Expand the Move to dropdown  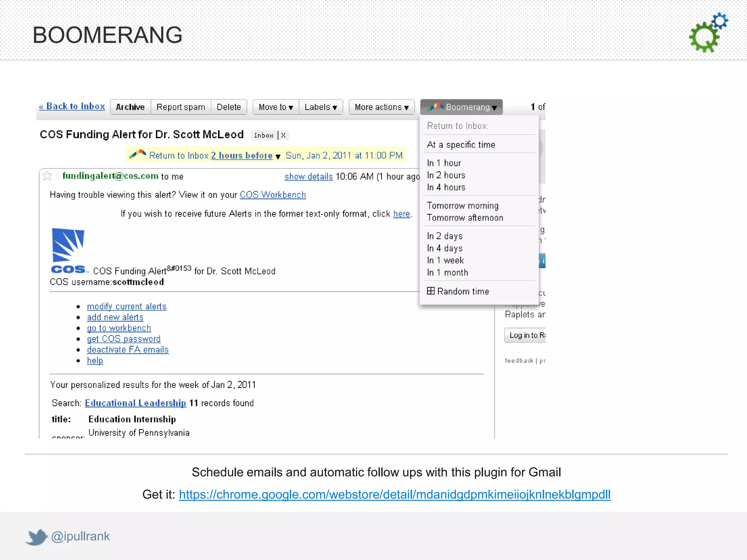[276, 107]
